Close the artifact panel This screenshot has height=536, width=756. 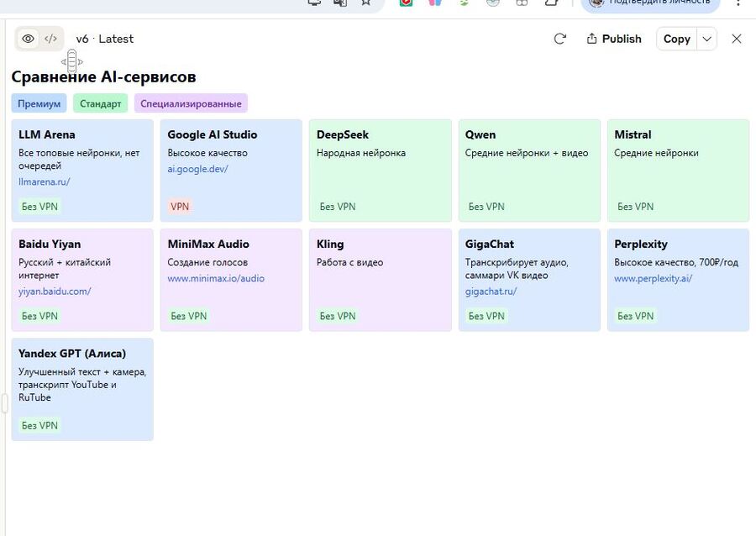pos(737,39)
